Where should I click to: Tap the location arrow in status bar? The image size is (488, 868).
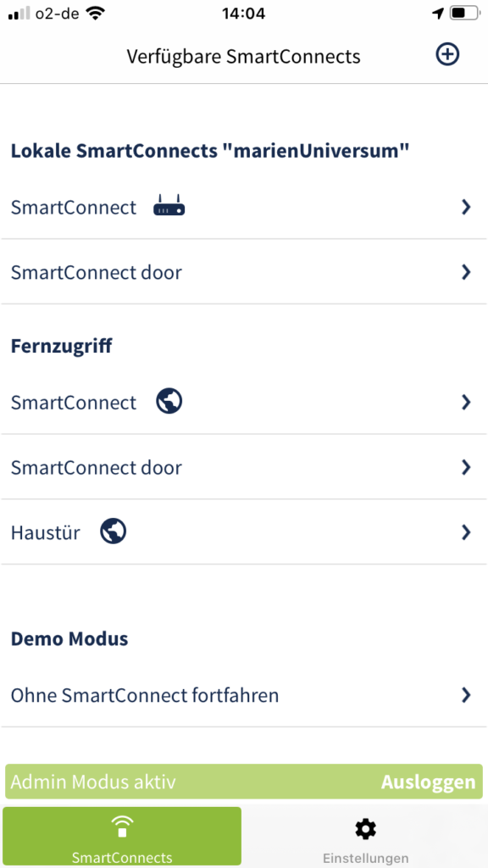tap(438, 14)
